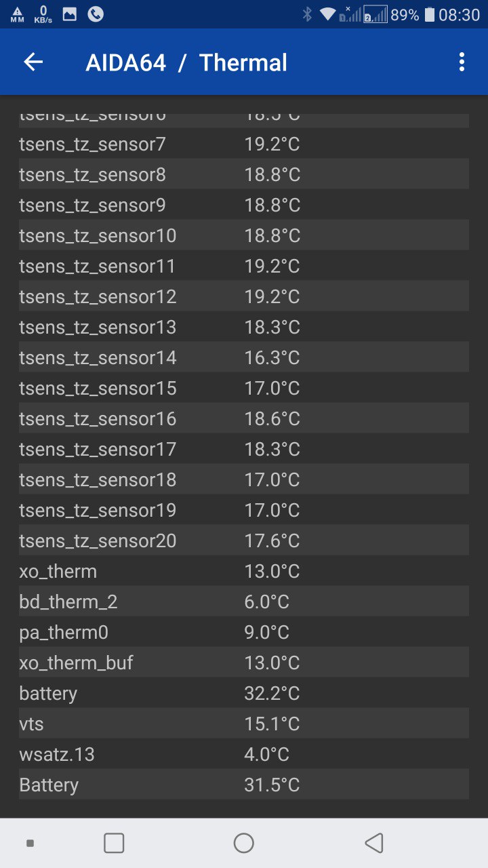This screenshot has height=868, width=488.
Task: Tap the Battery 31.5°C row
Action: 243,785
